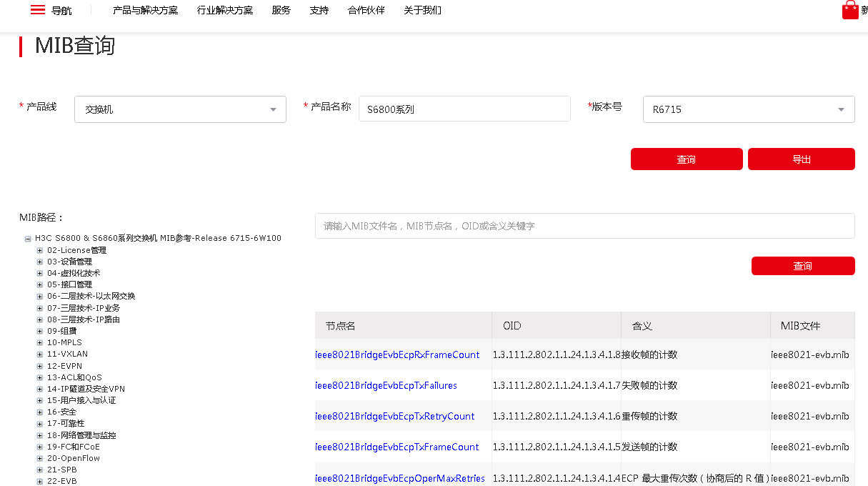Expand the 12-EVPN tree node
Screen dimensions: 868x486
click(40, 366)
